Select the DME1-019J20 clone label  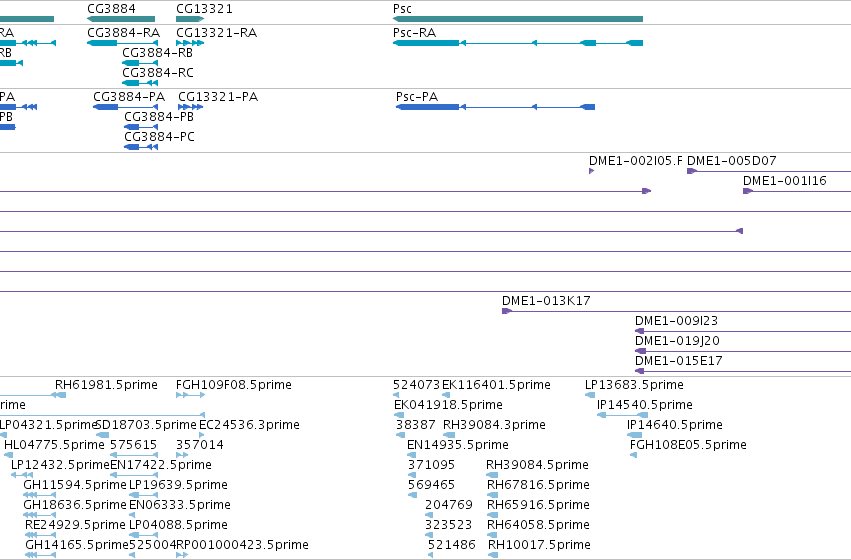(677, 341)
